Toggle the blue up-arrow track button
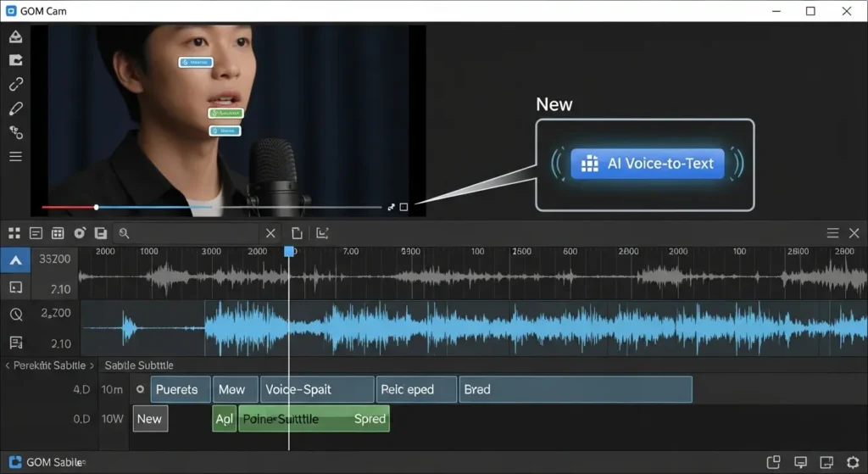The height and width of the screenshot is (474, 868). pos(15,260)
